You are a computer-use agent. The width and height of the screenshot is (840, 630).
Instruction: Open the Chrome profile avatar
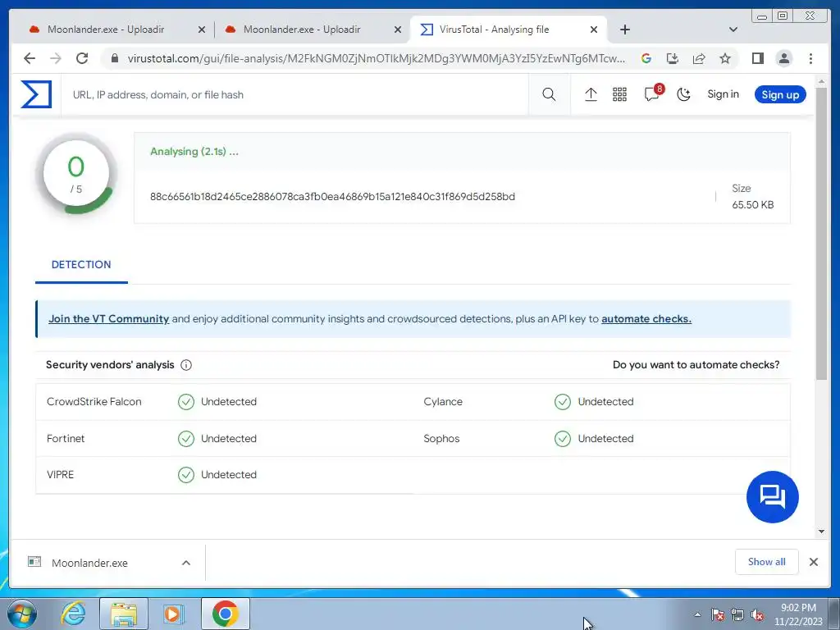click(x=783, y=58)
